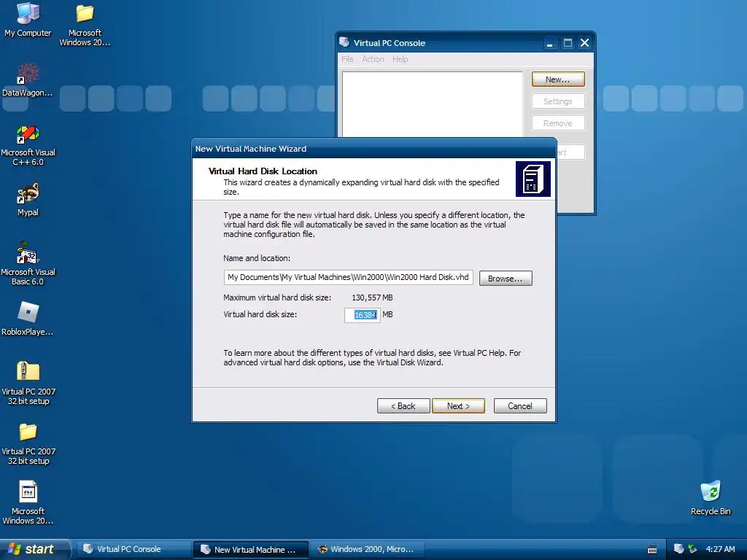Screen dimensions: 747x560
Task: Click the empty virtual machine list in Console
Action: pos(433,105)
